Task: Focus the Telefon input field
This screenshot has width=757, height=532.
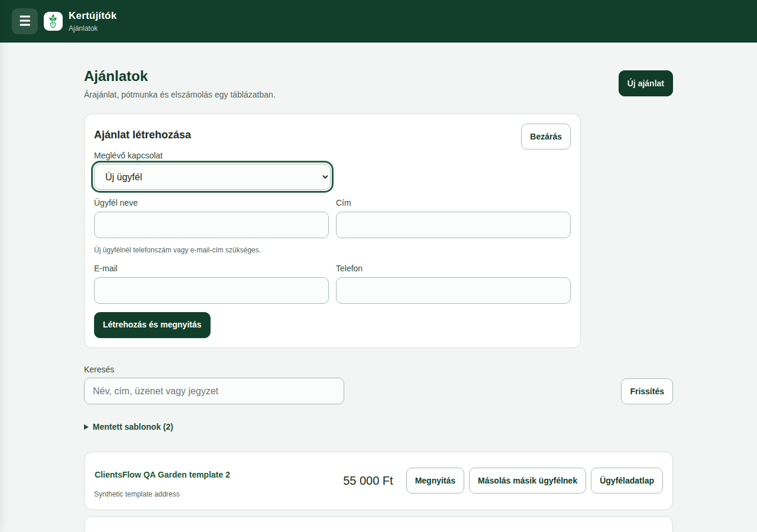Action: tap(453, 291)
